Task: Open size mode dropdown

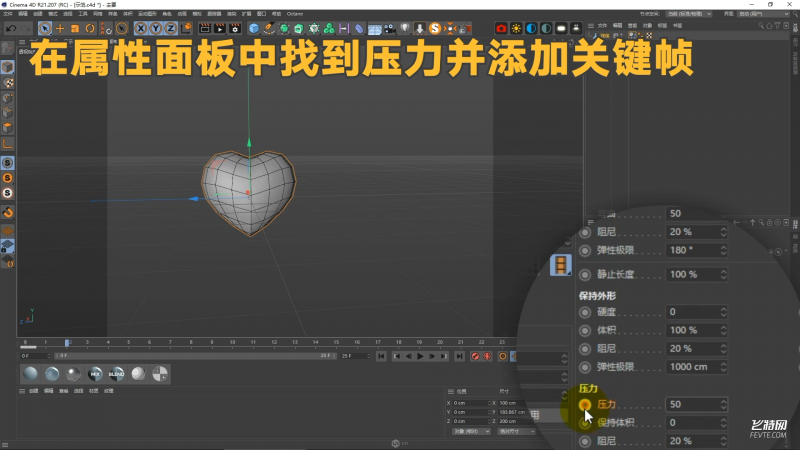Action: [x=516, y=431]
